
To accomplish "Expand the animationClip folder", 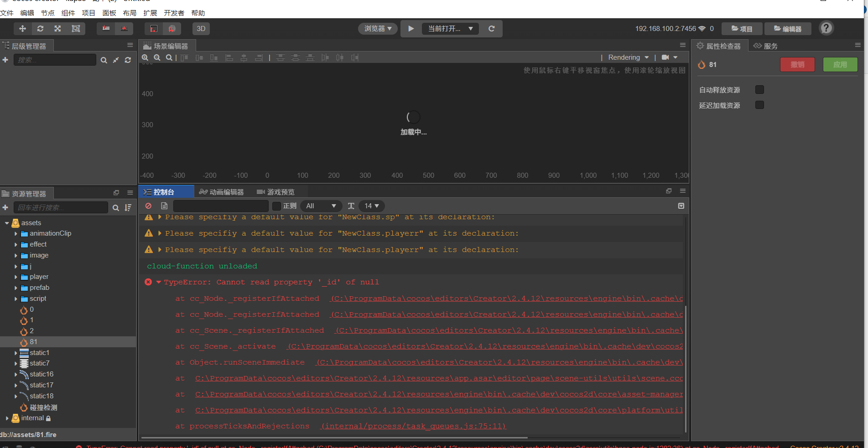I will (x=16, y=234).
